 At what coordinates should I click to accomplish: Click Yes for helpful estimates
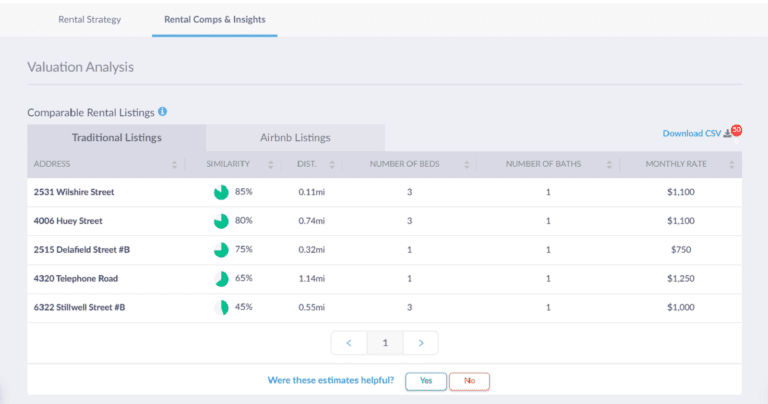click(x=426, y=381)
